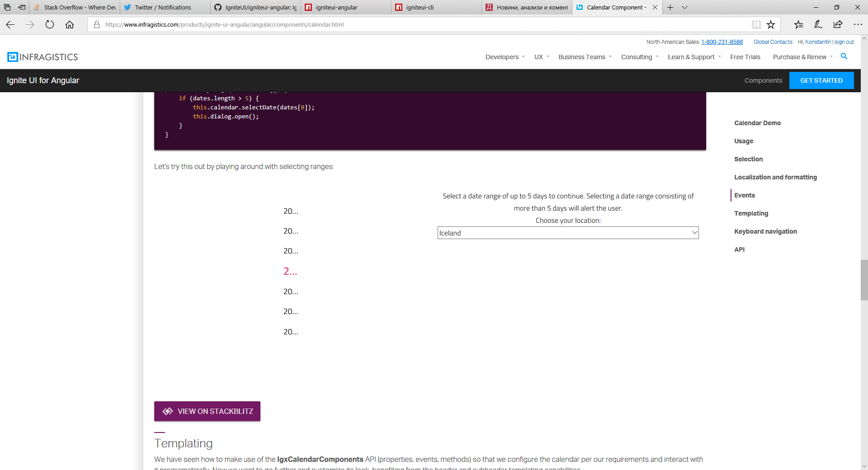This screenshot has height=470, width=868.
Task: Click the Infragistics logo
Action: 43,57
